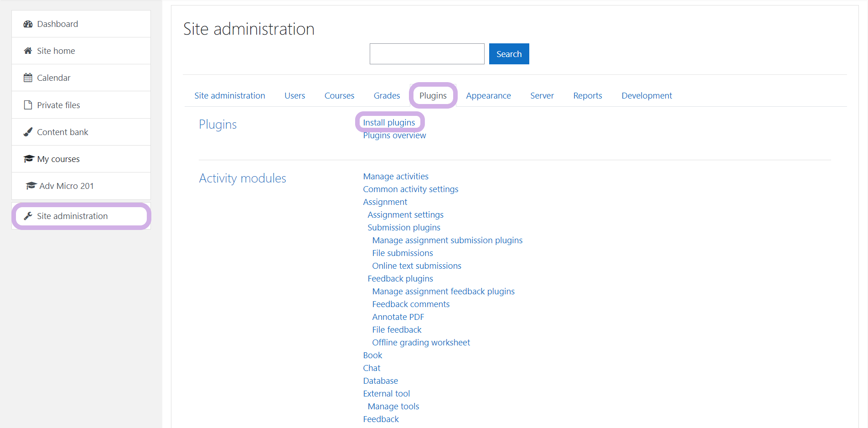868x428 pixels.
Task: Switch to the Users tab
Action: [x=294, y=96]
